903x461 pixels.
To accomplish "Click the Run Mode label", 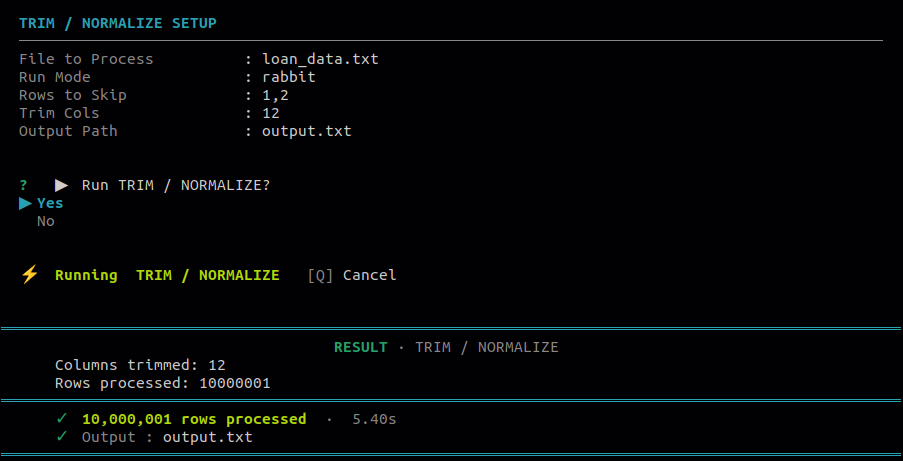I will (x=55, y=77).
